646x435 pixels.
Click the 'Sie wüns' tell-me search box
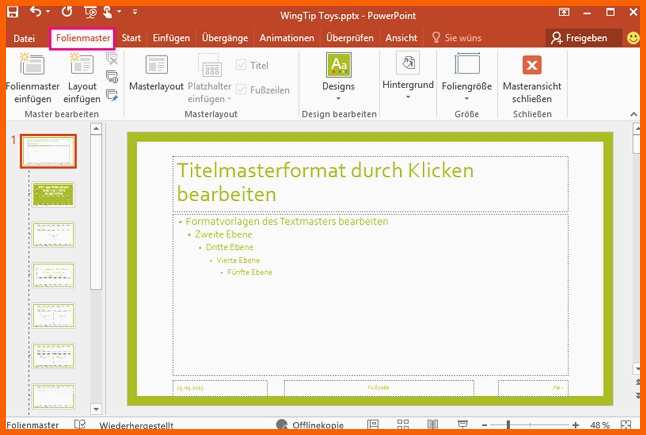coord(456,38)
